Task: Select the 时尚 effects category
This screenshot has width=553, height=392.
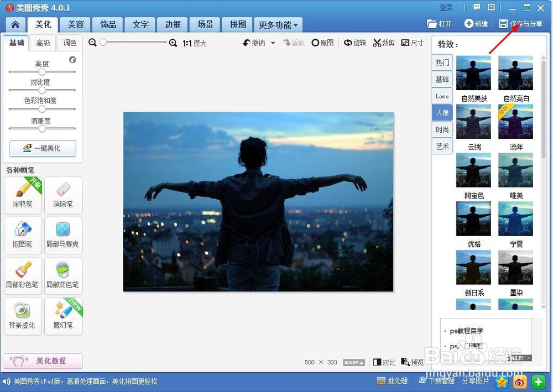Action: [442, 130]
